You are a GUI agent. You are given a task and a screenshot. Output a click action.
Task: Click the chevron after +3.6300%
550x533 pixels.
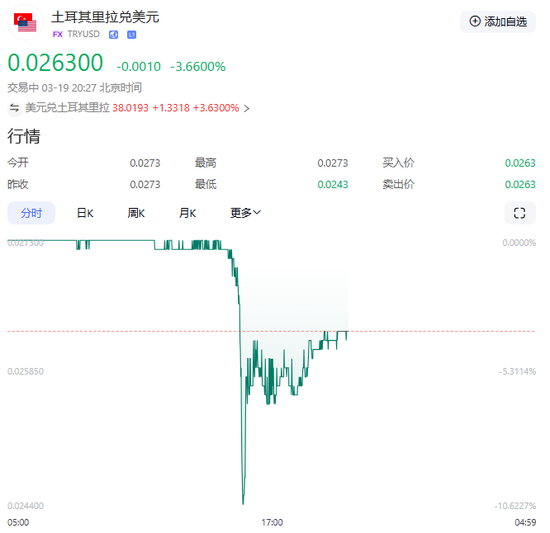(x=247, y=108)
